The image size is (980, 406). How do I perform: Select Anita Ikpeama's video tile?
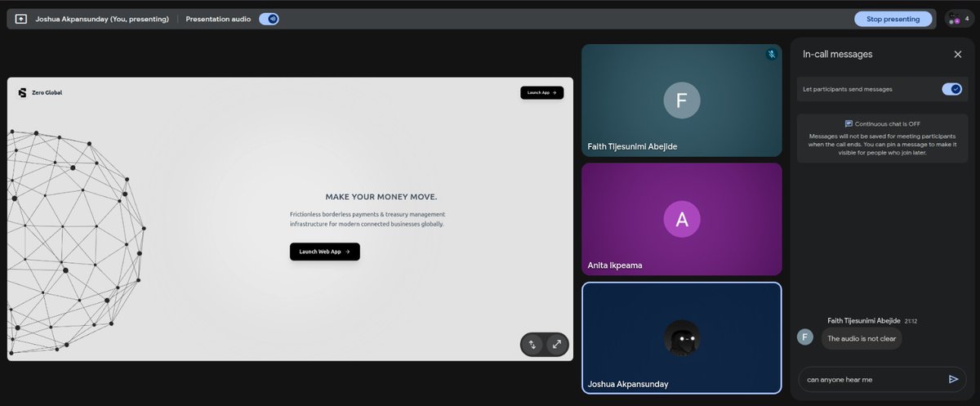tap(682, 219)
